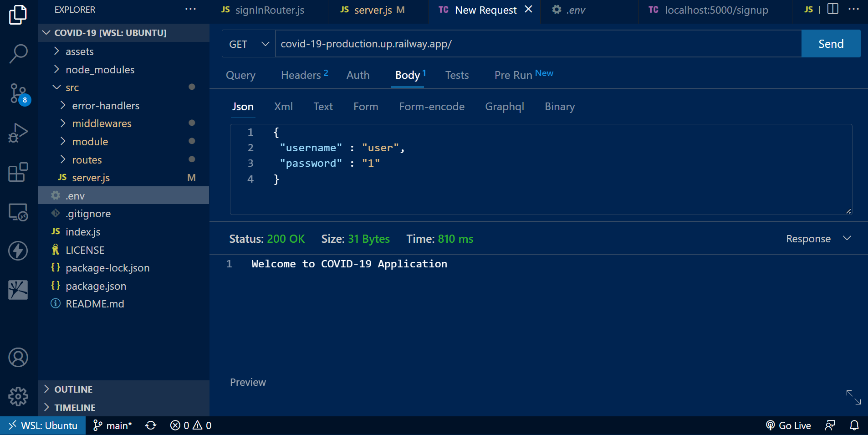Expand the OUTLINE section
868x435 pixels.
(x=123, y=389)
